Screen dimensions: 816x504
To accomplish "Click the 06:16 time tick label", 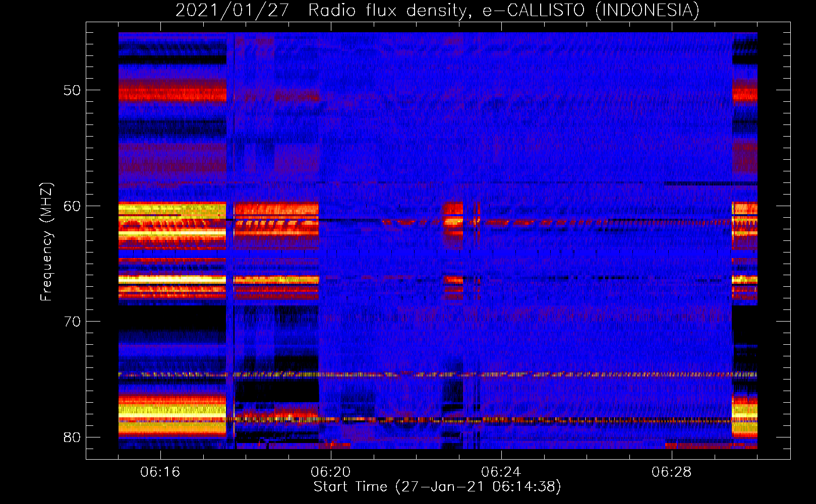I will (x=160, y=472).
